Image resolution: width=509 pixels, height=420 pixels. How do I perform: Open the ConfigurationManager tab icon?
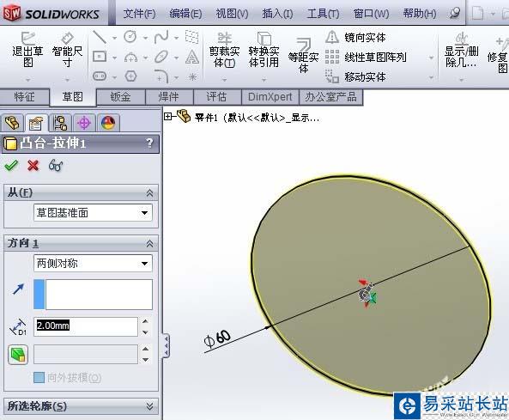[x=60, y=123]
